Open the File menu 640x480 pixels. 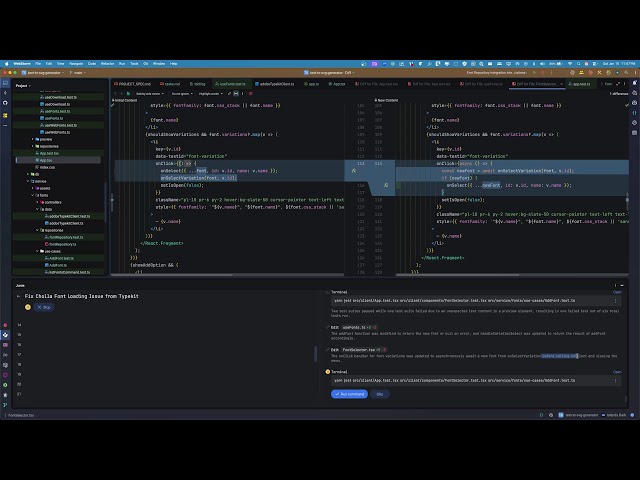click(38, 64)
